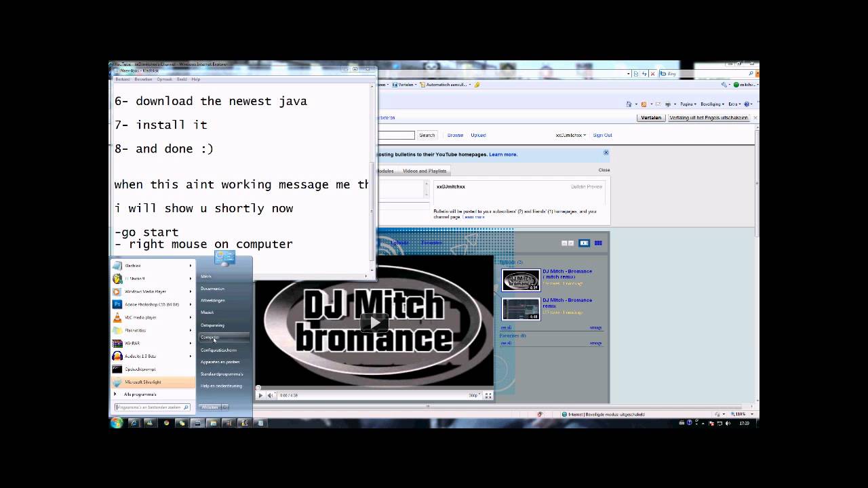Open the 360p video quality dropdown
868x488 pixels.
pos(475,395)
